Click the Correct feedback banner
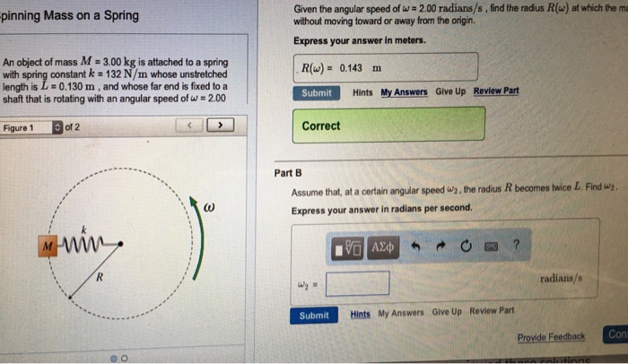The height and width of the screenshot is (364, 628). (x=388, y=125)
